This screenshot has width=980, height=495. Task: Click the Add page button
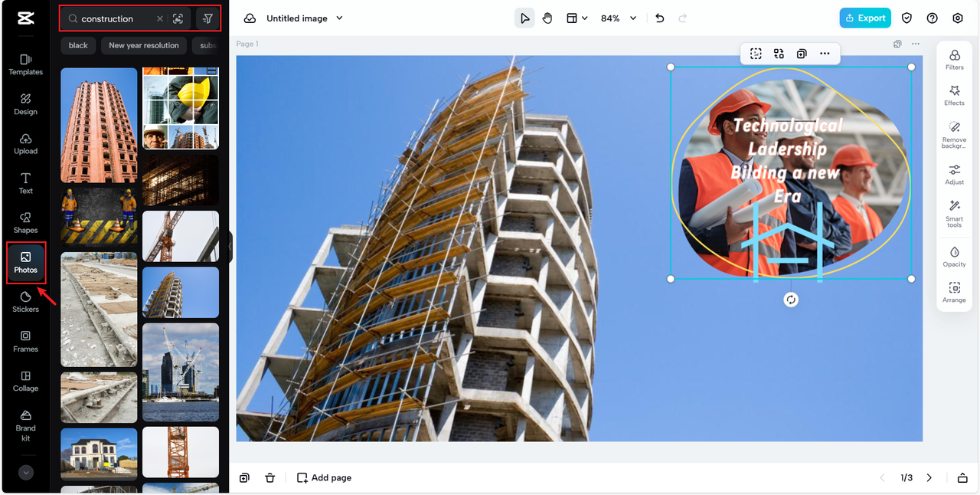(325, 477)
